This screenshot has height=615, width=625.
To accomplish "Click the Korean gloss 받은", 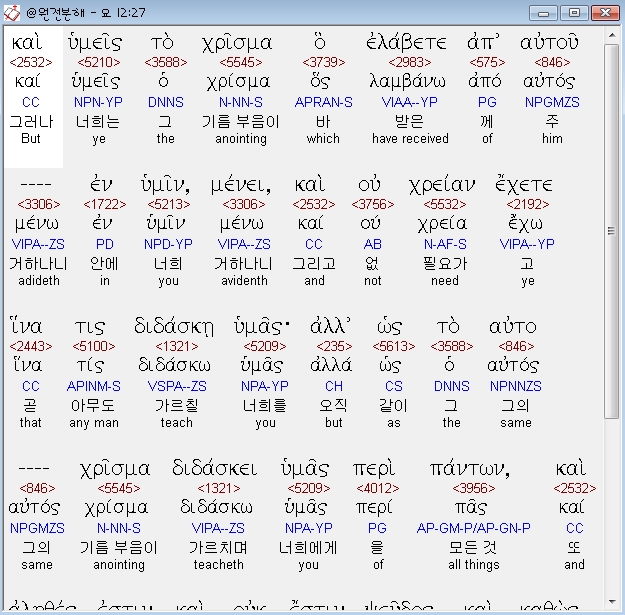I will pos(409,122).
